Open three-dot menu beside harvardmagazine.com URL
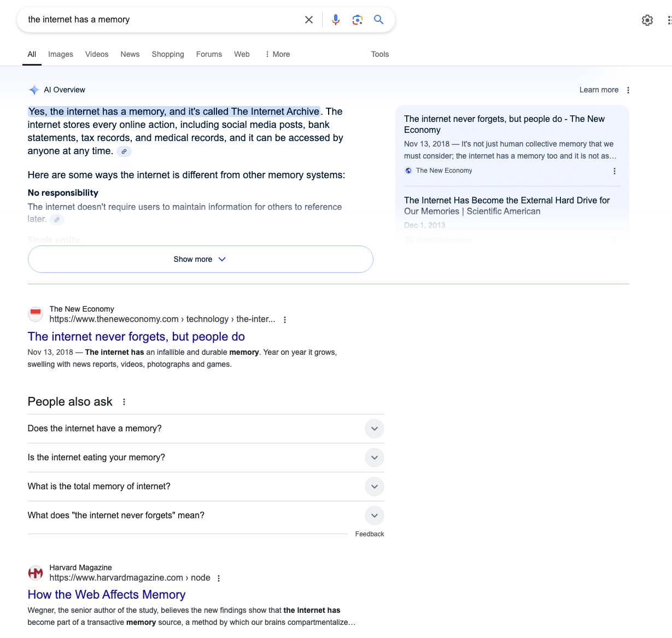Image resolution: width=672 pixels, height=638 pixels. pyautogui.click(x=219, y=578)
